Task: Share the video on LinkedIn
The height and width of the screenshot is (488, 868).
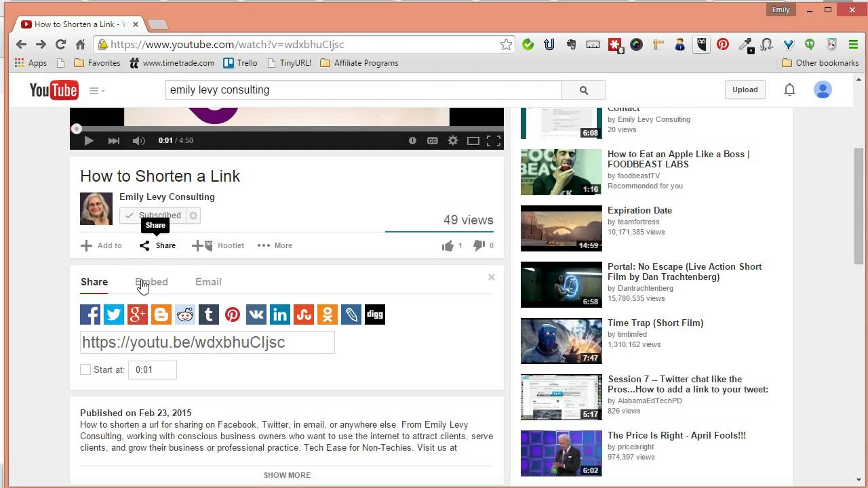Action: click(x=280, y=314)
